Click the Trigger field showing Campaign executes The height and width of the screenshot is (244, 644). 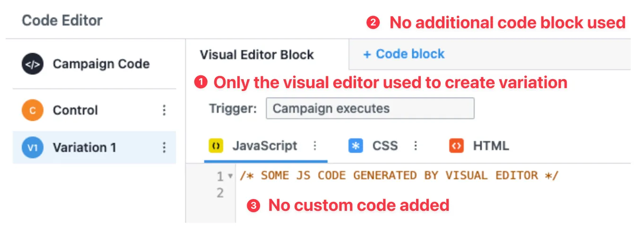(x=370, y=108)
